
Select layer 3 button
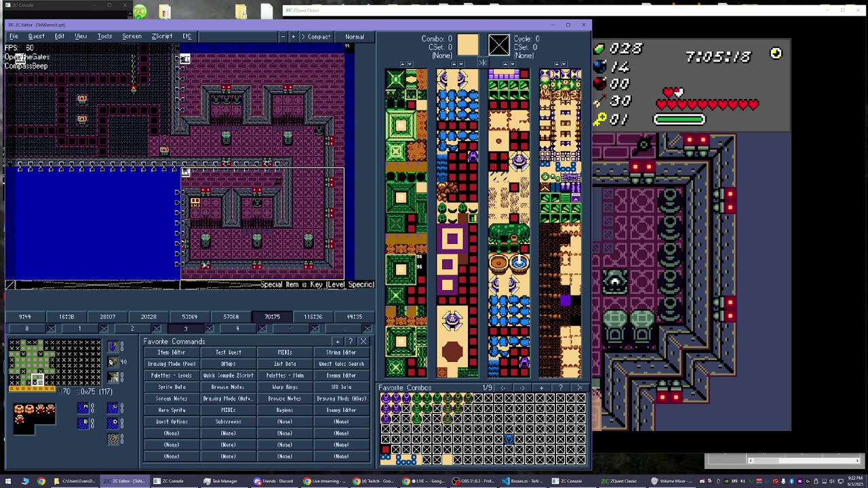pyautogui.click(x=185, y=329)
